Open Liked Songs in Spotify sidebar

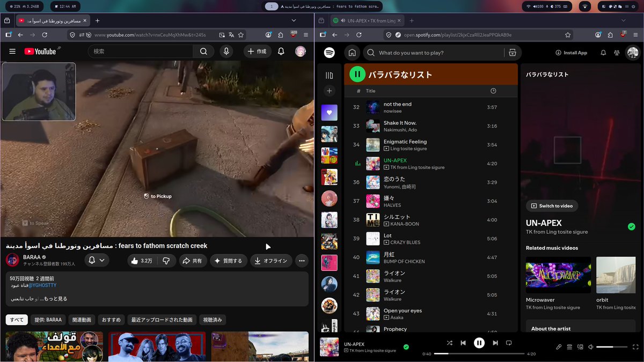(330, 113)
